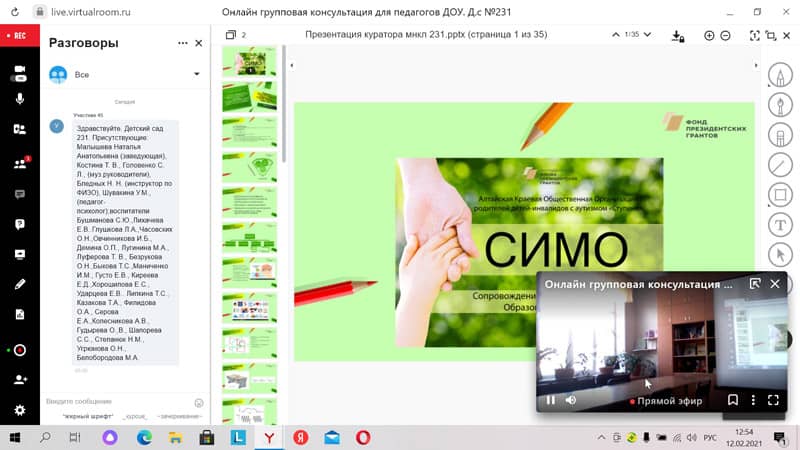This screenshot has height=450, width=800.
Task: Close the picture-in-picture video popup
Action: 774,284
